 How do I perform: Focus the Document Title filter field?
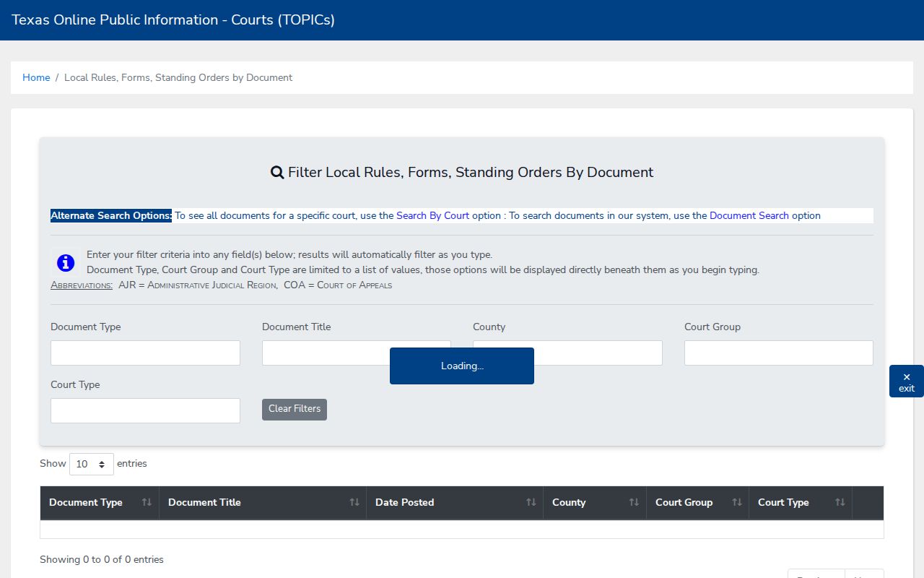pyautogui.click(x=357, y=353)
